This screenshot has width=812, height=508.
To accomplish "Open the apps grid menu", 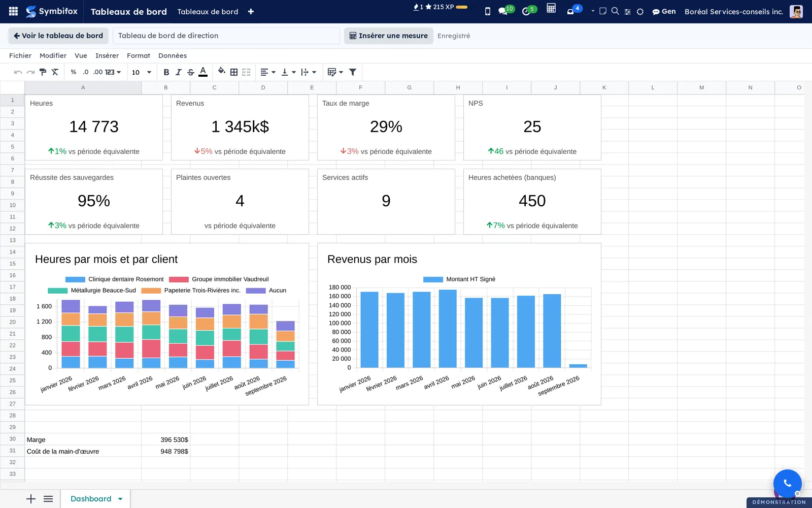I will [14, 11].
